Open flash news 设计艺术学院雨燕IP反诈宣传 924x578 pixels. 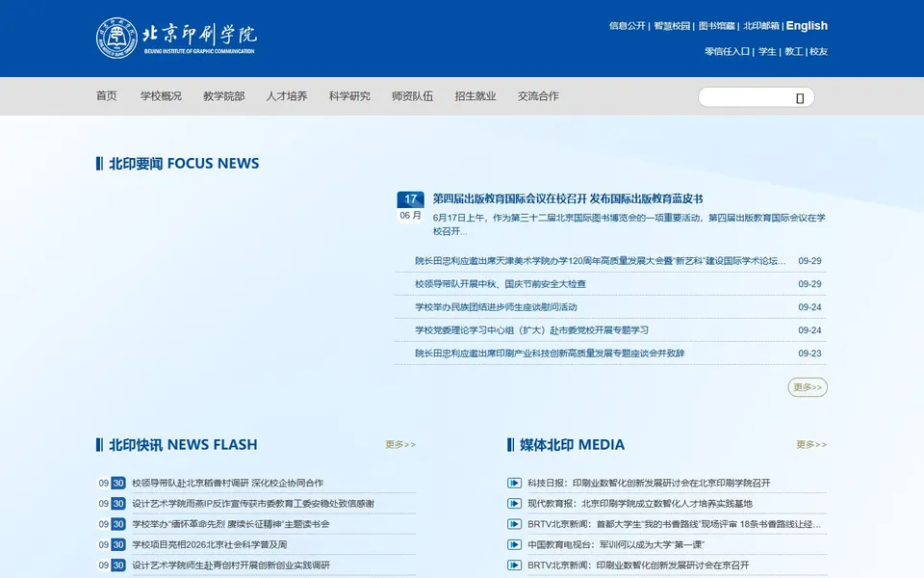click(253, 504)
